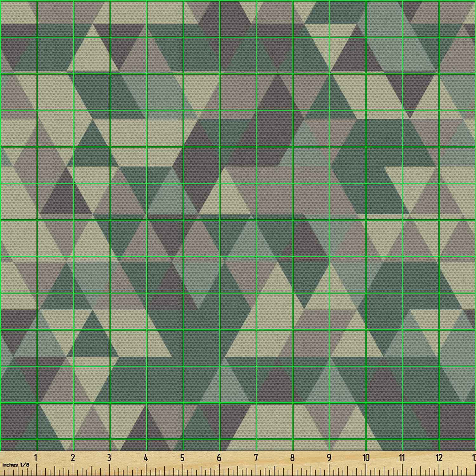Select the number 12 on the ruler

(x=439, y=458)
